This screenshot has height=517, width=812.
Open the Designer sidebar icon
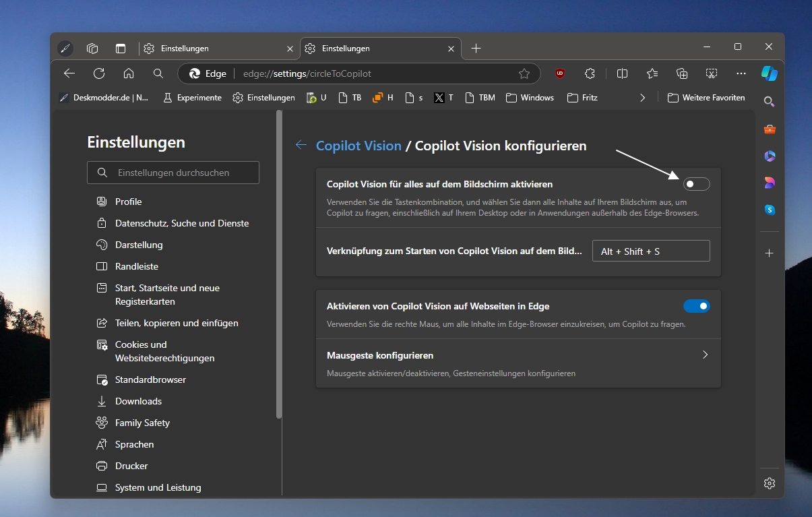pyautogui.click(x=769, y=183)
